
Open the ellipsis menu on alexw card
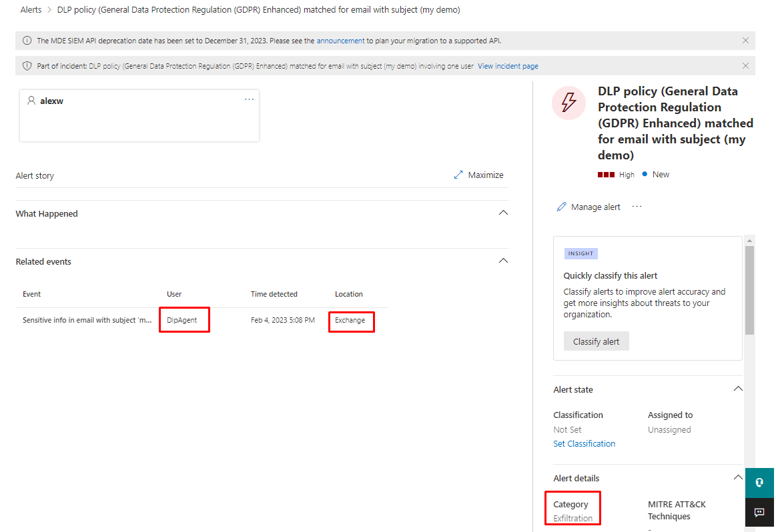coord(249,99)
